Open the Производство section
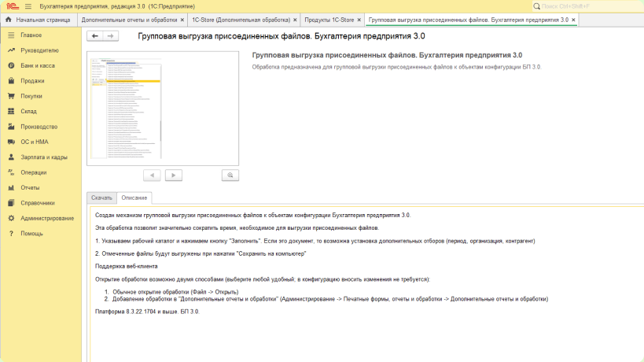Screen dimensions: 644x362 [x=39, y=127]
